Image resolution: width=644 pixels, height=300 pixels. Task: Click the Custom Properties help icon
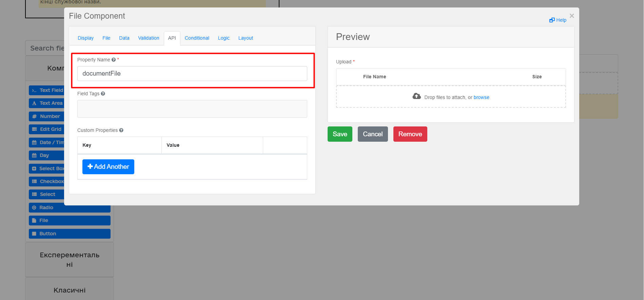[x=121, y=130]
